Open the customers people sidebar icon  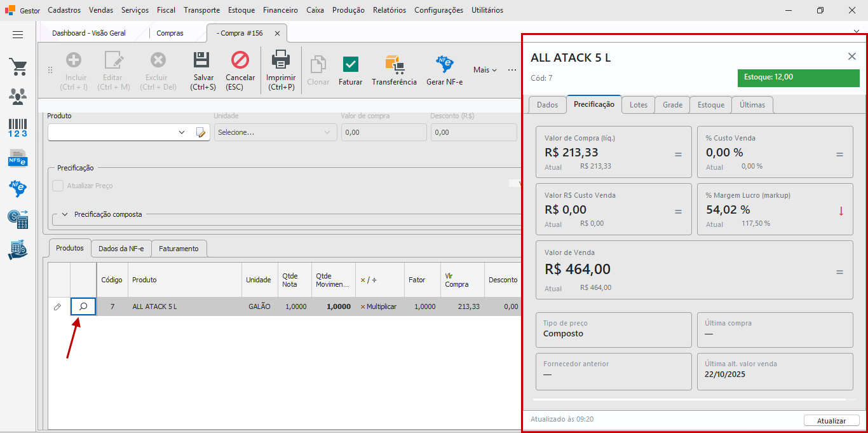pyautogui.click(x=18, y=97)
